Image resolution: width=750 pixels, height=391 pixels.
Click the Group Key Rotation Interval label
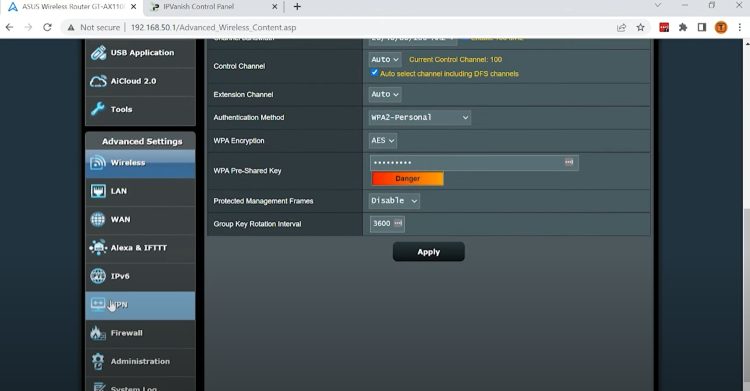pyautogui.click(x=257, y=223)
